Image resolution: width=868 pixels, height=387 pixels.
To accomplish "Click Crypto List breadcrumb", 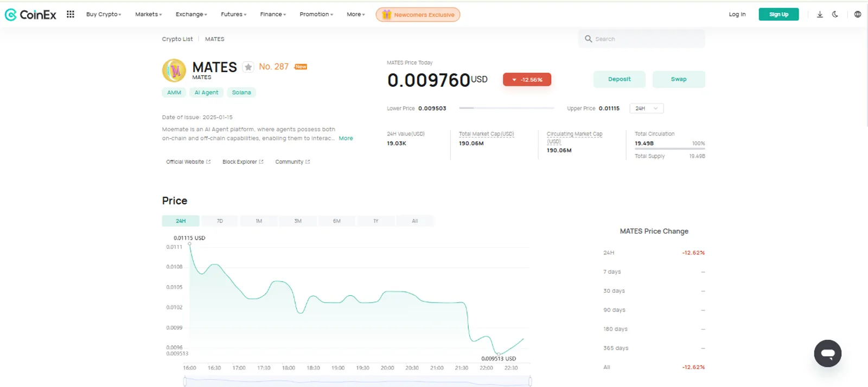I will (x=177, y=39).
